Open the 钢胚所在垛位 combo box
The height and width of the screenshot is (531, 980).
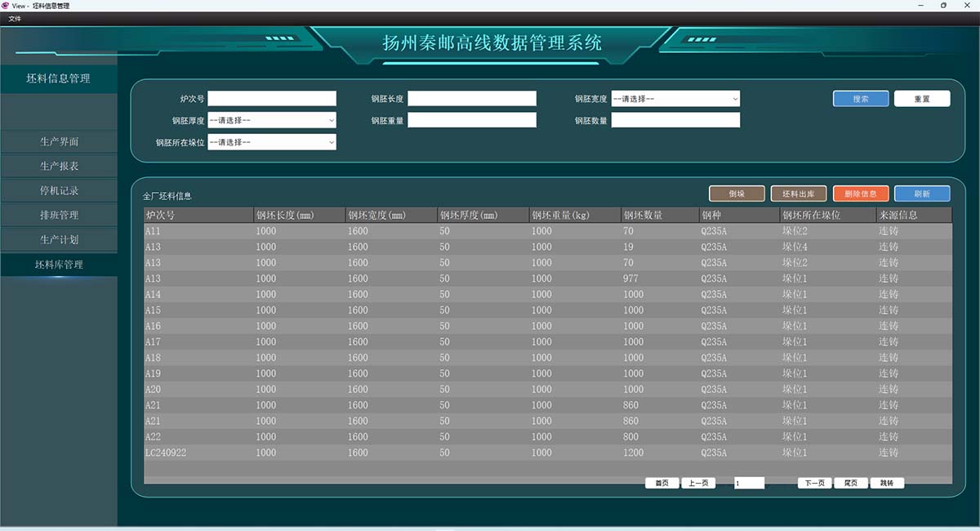coord(272,142)
